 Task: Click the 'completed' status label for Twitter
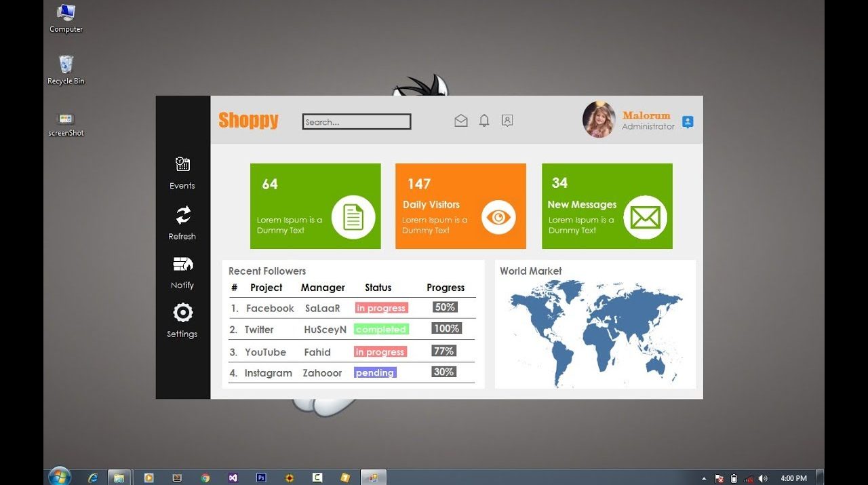pyautogui.click(x=381, y=330)
